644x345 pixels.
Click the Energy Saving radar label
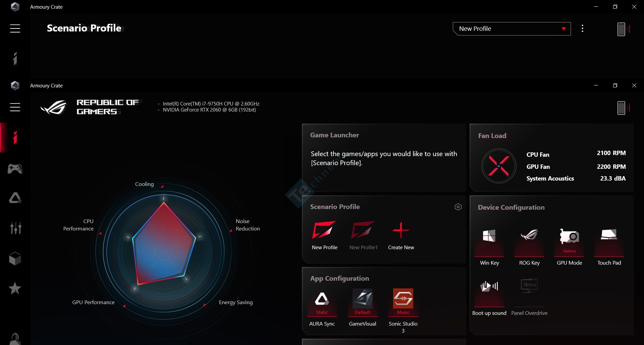(236, 302)
